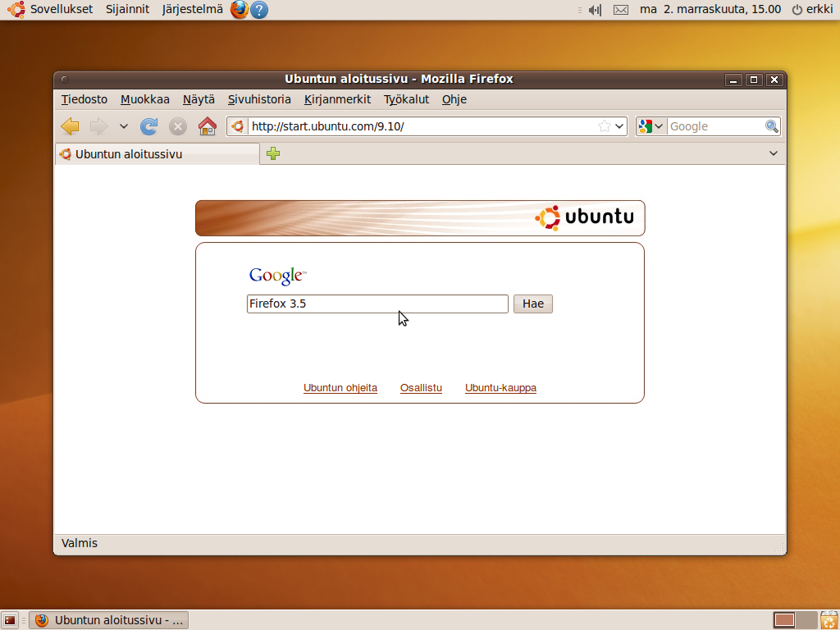The width and height of the screenshot is (840, 630).
Task: Open the navigation history dropdown arrow
Action: coord(124,126)
